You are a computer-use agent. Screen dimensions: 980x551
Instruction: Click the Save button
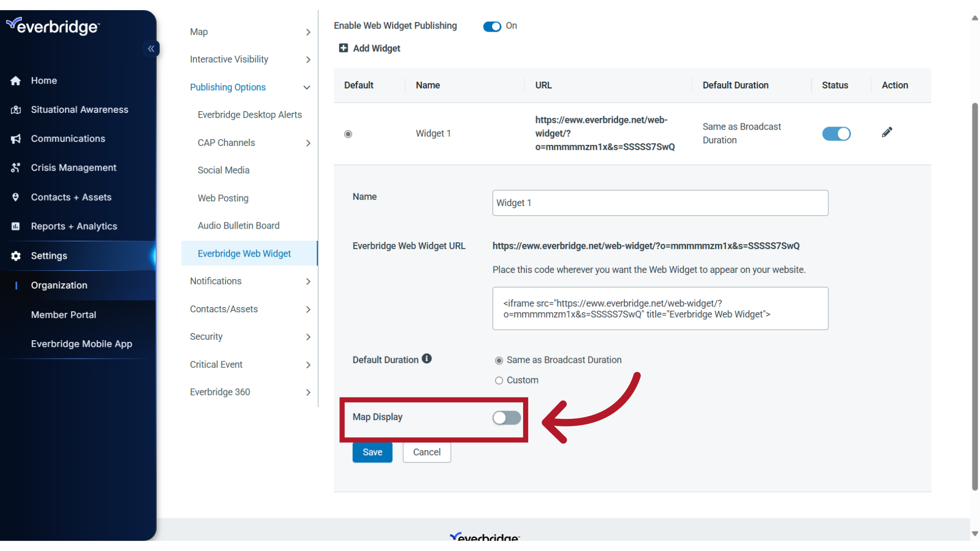coord(373,453)
